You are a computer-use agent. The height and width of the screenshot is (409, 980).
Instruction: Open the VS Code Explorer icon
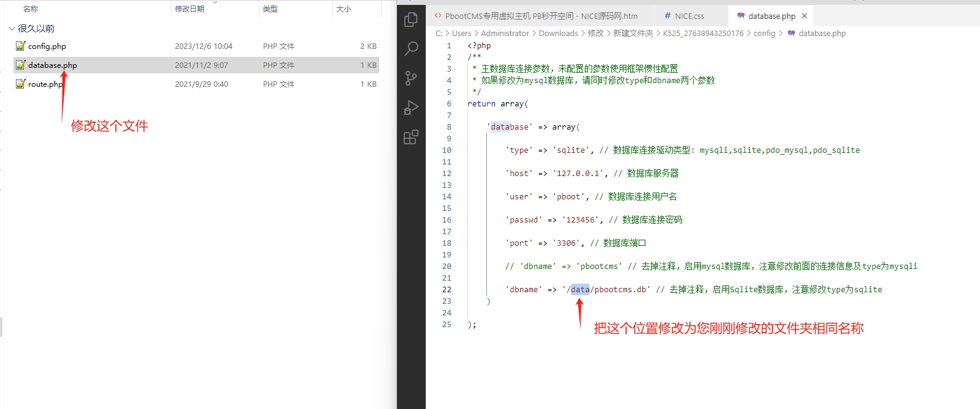pyautogui.click(x=411, y=20)
